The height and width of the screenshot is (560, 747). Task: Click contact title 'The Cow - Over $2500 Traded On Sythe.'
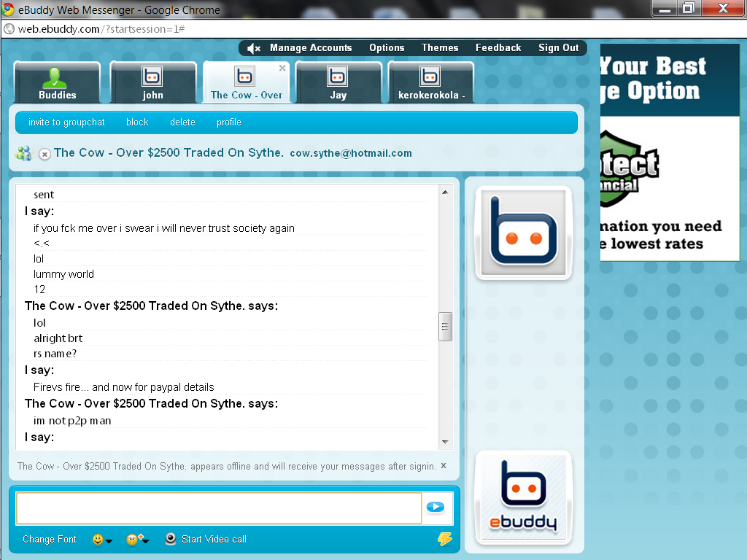click(169, 153)
